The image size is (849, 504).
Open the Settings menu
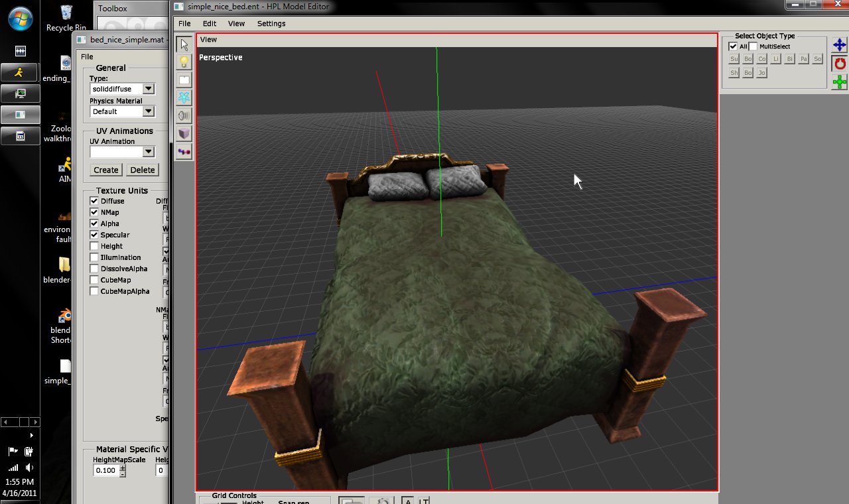(271, 24)
